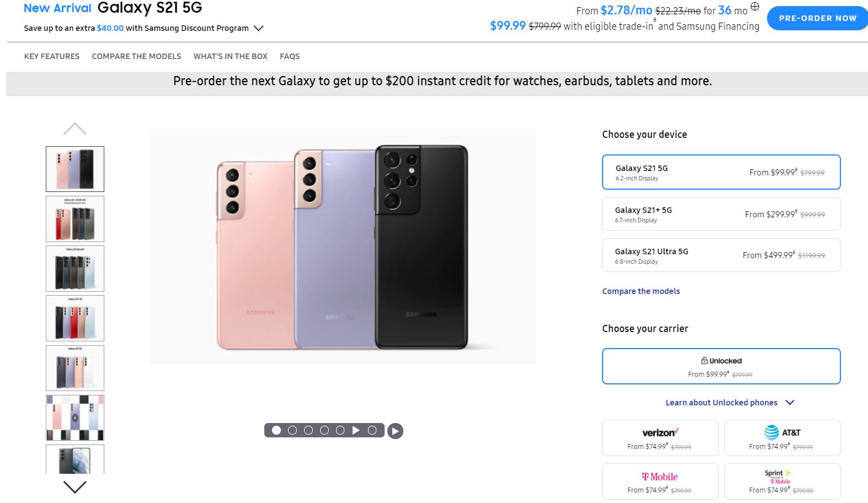The height and width of the screenshot is (503, 868).
Task: Select the Sprint carrier option
Action: (782, 481)
